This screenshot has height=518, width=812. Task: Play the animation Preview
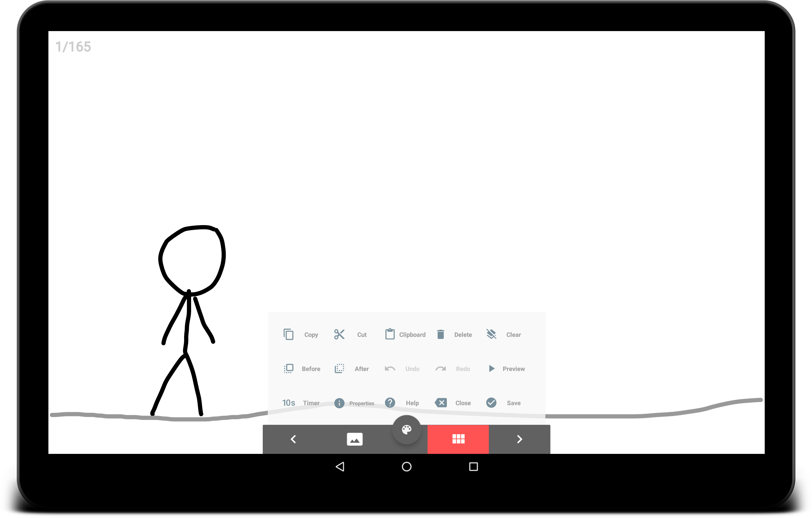(492, 368)
